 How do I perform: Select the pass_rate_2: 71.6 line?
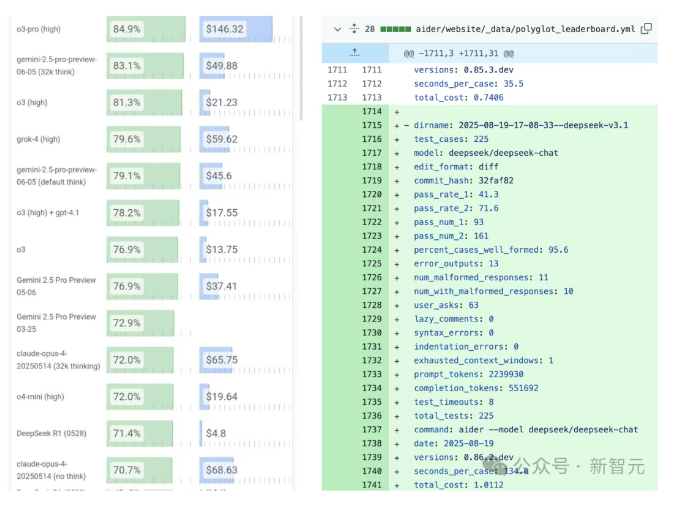click(x=456, y=209)
